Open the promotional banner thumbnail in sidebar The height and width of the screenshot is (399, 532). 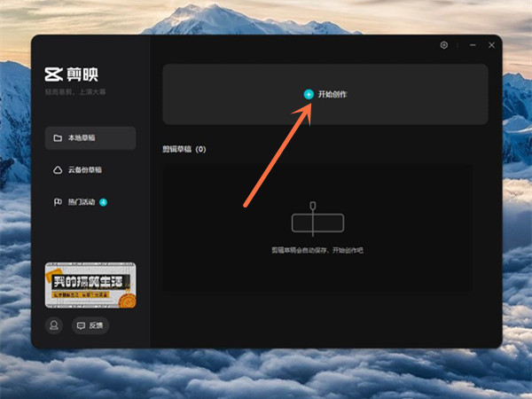coord(90,285)
